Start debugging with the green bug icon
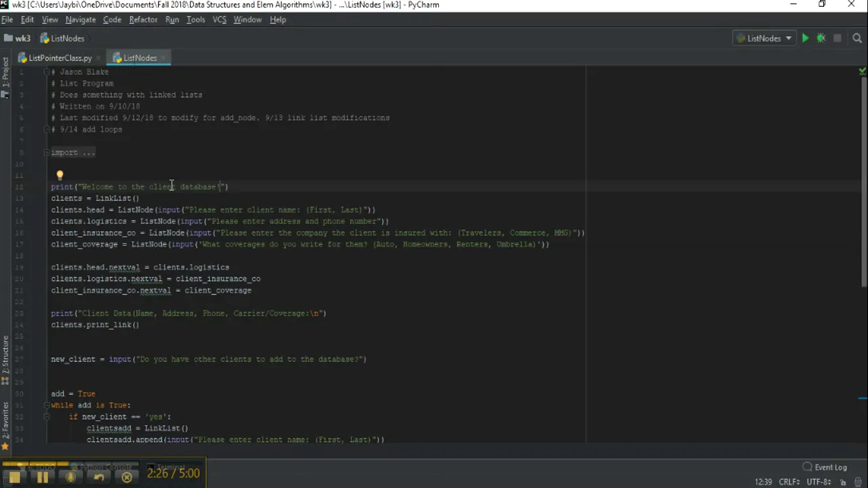Screen dimensions: 868x488 pos(821,39)
